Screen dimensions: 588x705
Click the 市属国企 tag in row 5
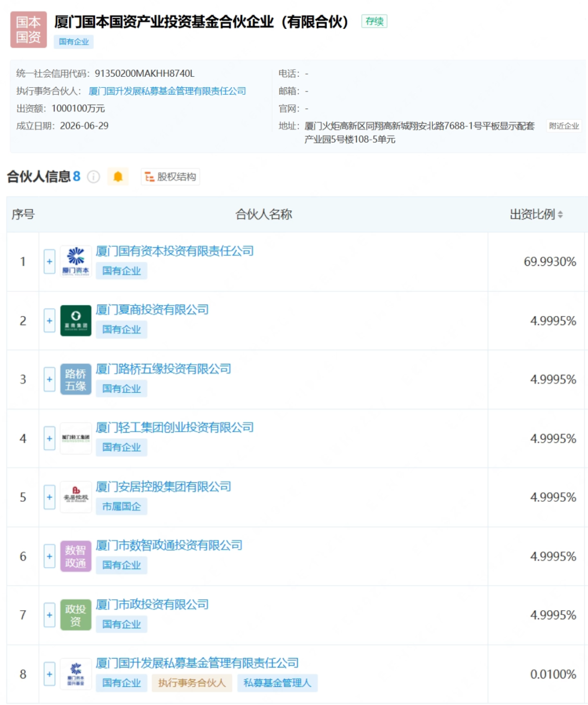pos(121,507)
